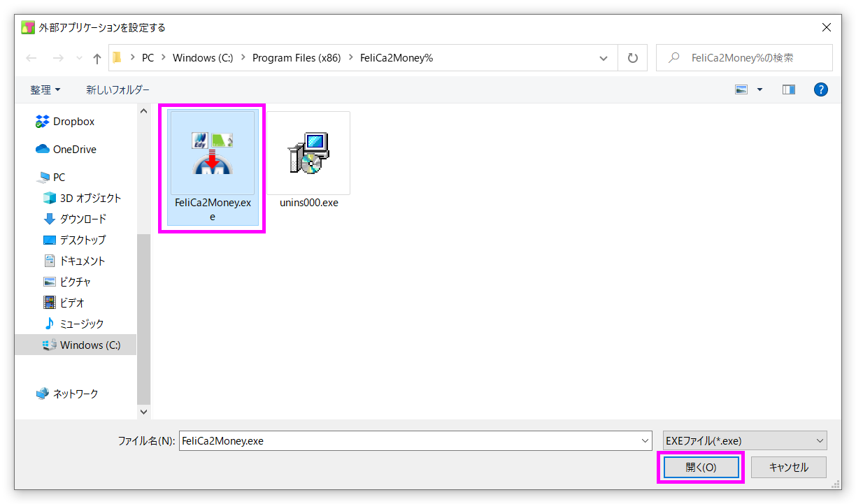Open the 整理 menu
Screen dimensions: 856x504
tap(45, 90)
